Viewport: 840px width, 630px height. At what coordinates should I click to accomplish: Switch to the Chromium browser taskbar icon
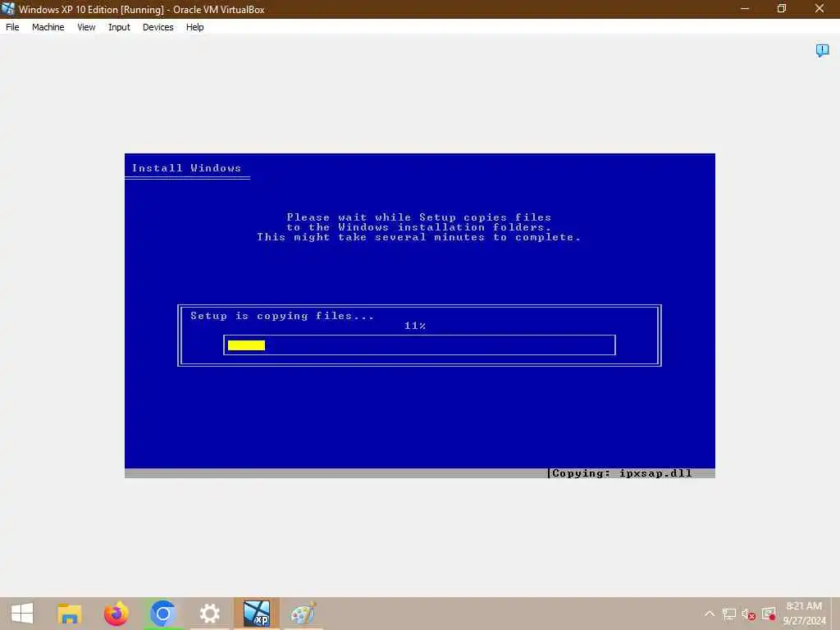click(x=163, y=614)
